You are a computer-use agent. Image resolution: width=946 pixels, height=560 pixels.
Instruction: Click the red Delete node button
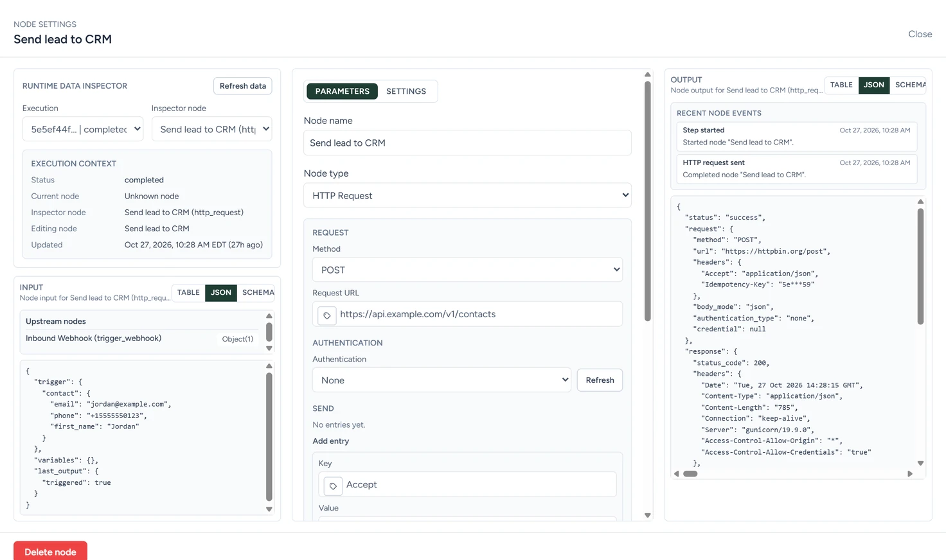[50, 552]
